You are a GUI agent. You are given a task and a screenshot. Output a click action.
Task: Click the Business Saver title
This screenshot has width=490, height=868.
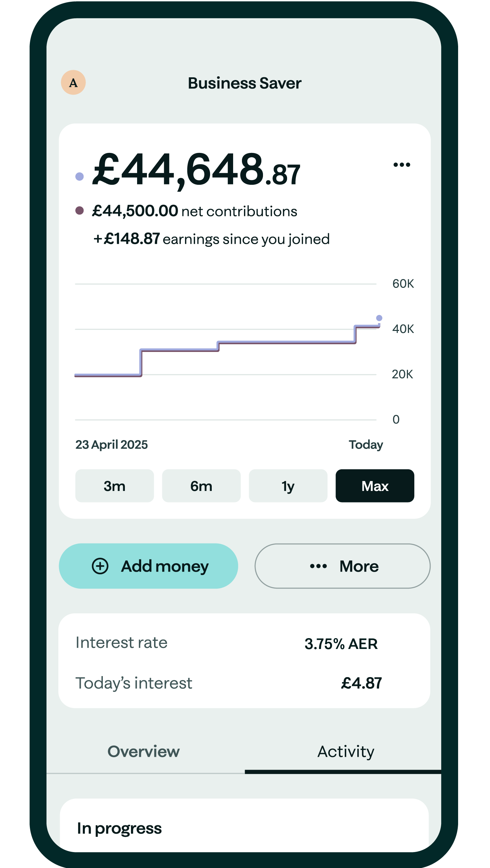coord(245,83)
